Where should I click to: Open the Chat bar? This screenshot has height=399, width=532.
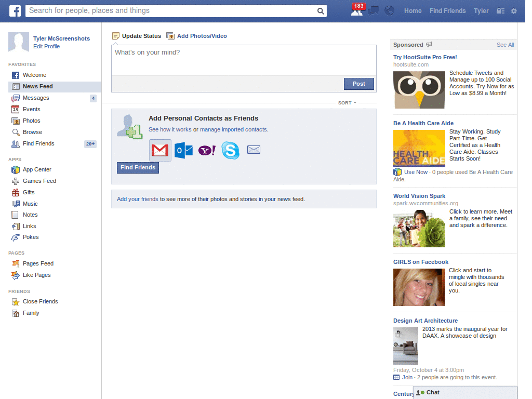click(x=465, y=393)
